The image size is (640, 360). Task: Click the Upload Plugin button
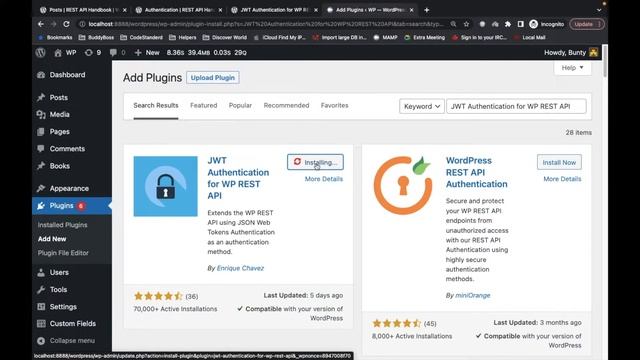tap(213, 78)
